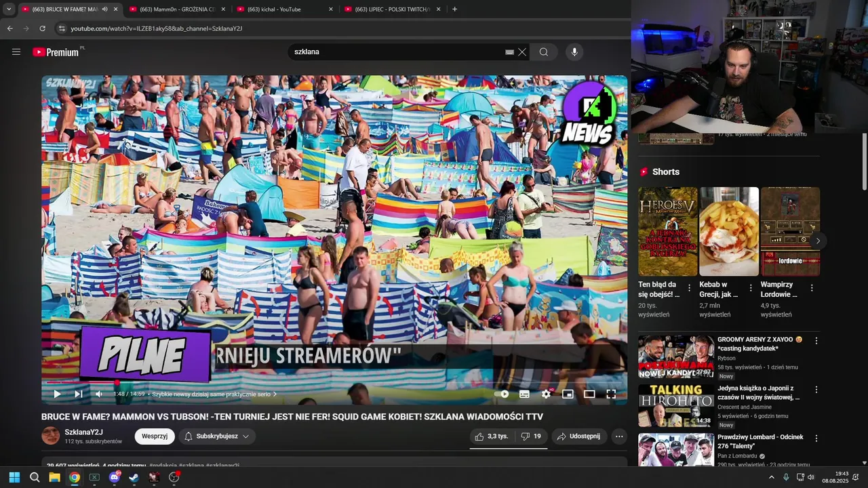
Task: Open 'Kebab w Grecji' short
Action: [x=729, y=232]
